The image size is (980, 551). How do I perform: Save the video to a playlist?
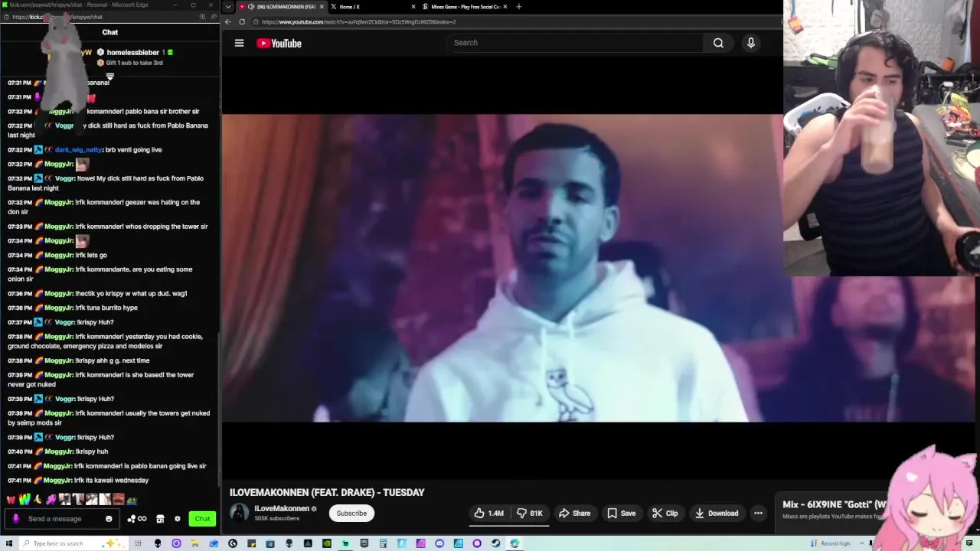621,514
